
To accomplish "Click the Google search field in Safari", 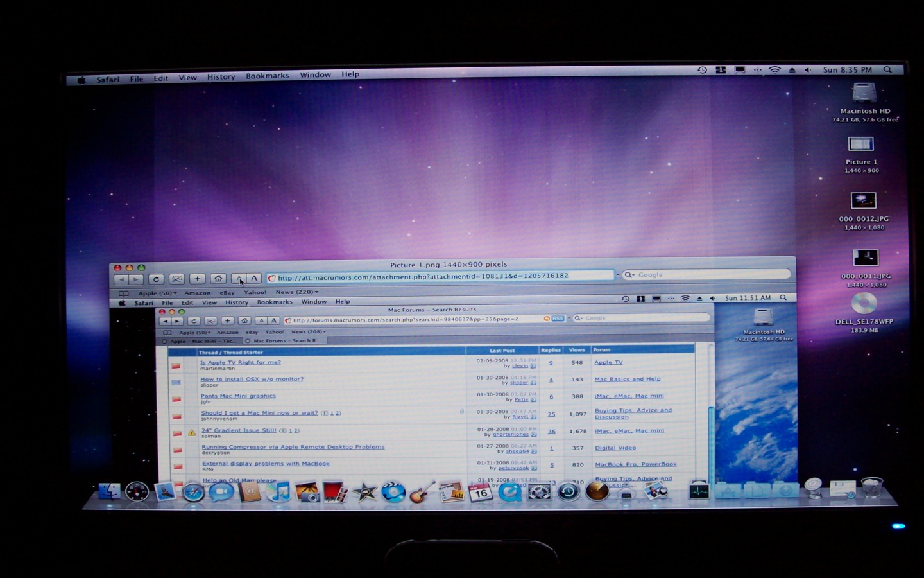I will tap(706, 275).
